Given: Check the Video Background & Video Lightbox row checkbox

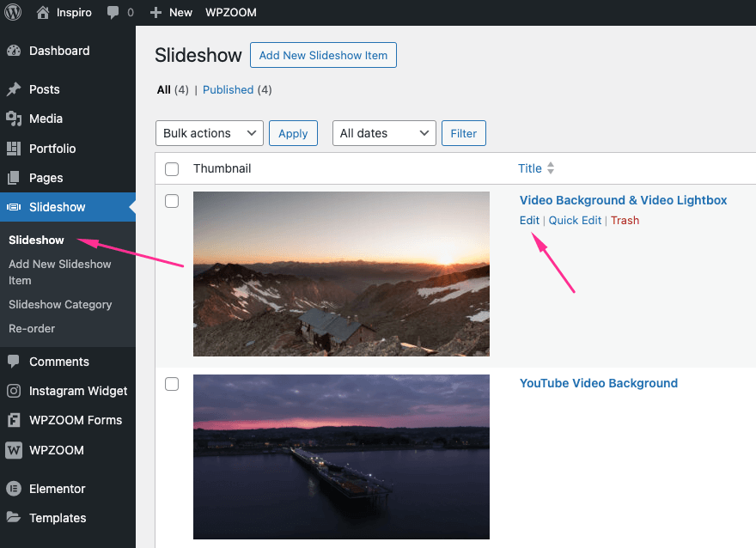Looking at the screenshot, I should pyautogui.click(x=172, y=201).
